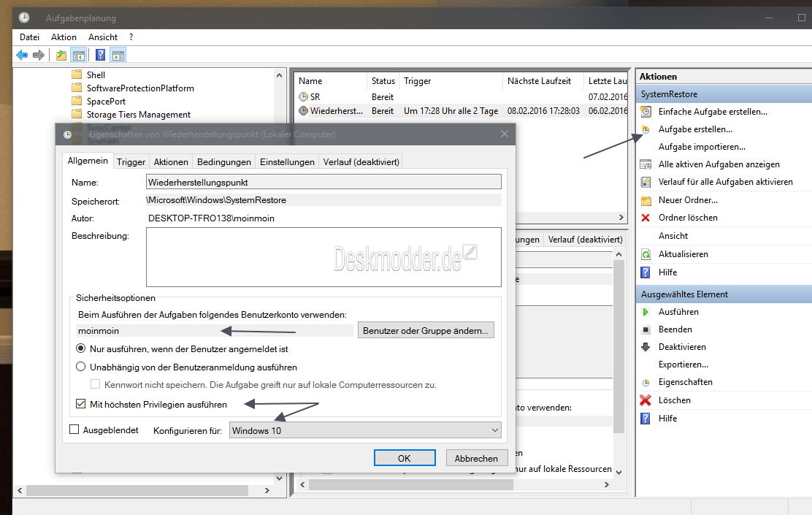The width and height of the screenshot is (812, 515).
Task: Click the Deaktivieren down-arrow icon
Action: click(646, 347)
